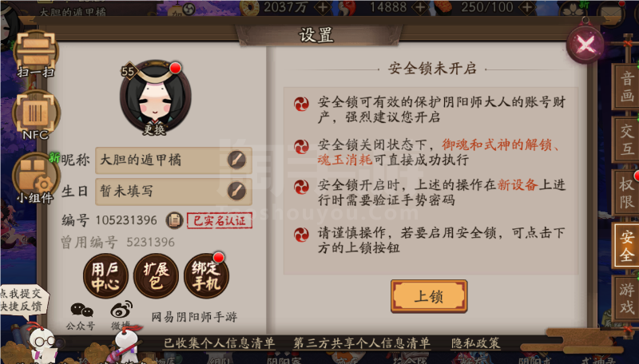The height and width of the screenshot is (364, 639).
Task: Open the 微博 Weibo icon
Action: coord(121,315)
